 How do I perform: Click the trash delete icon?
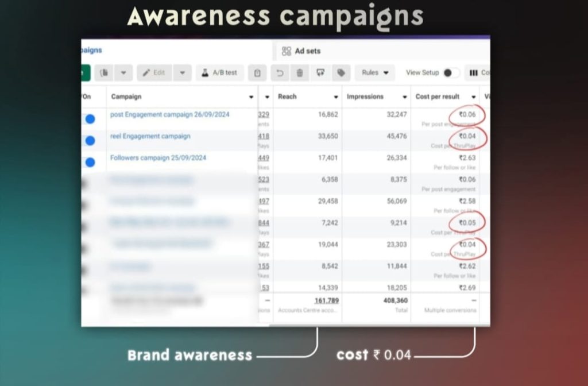[300, 73]
